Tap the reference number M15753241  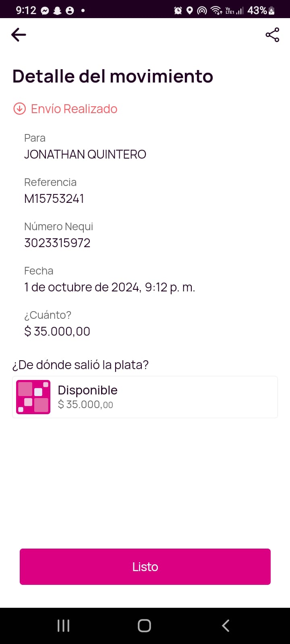click(x=54, y=198)
